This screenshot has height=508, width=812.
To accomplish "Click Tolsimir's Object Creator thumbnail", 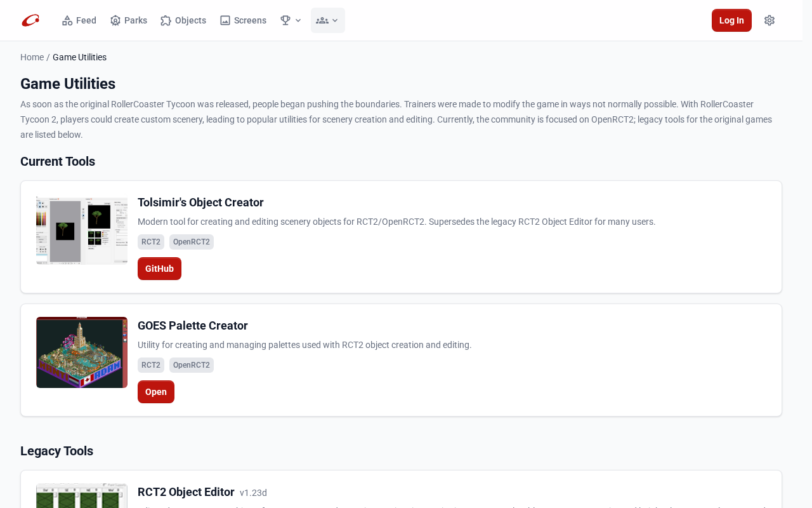I will (x=82, y=231).
